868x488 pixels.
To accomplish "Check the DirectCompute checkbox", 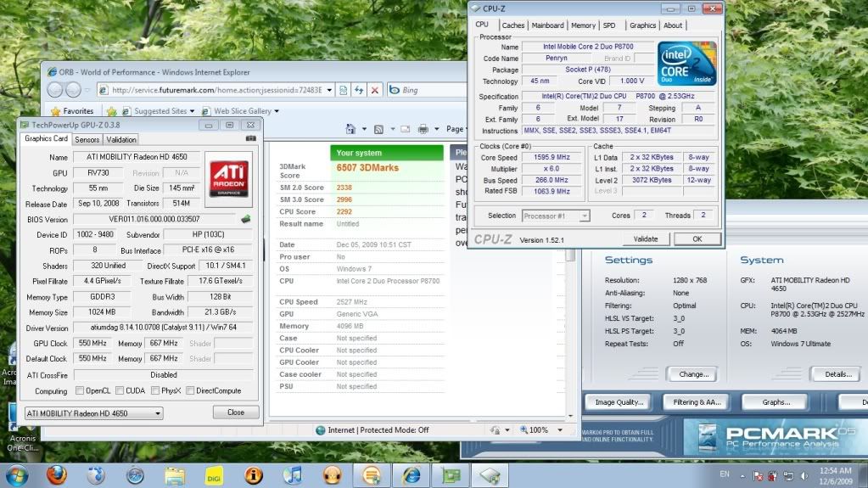I will coord(190,391).
